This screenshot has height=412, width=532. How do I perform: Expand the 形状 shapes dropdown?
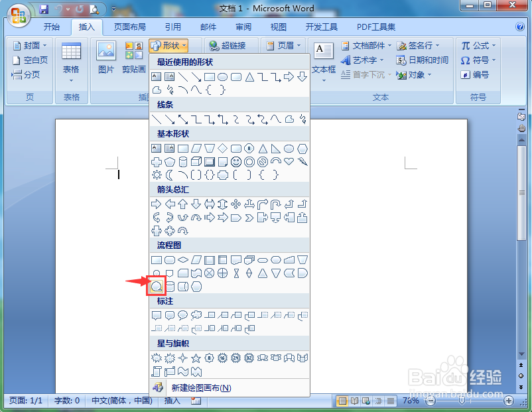coord(168,45)
